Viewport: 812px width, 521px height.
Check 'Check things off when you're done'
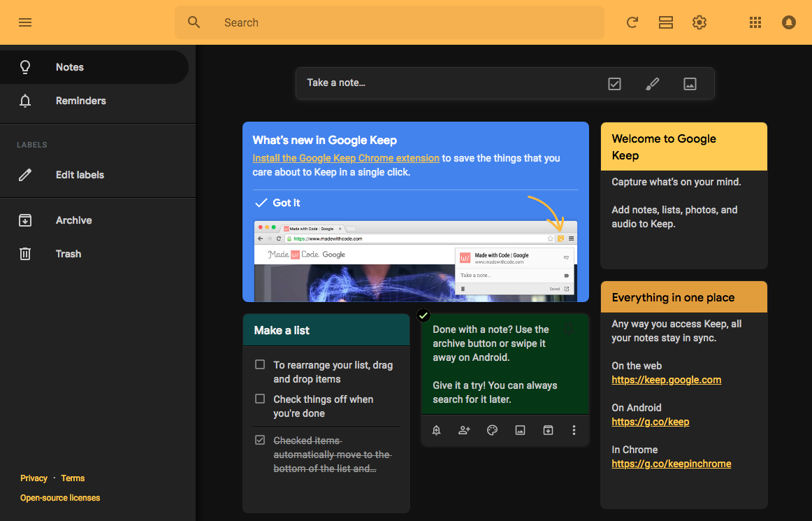point(260,399)
